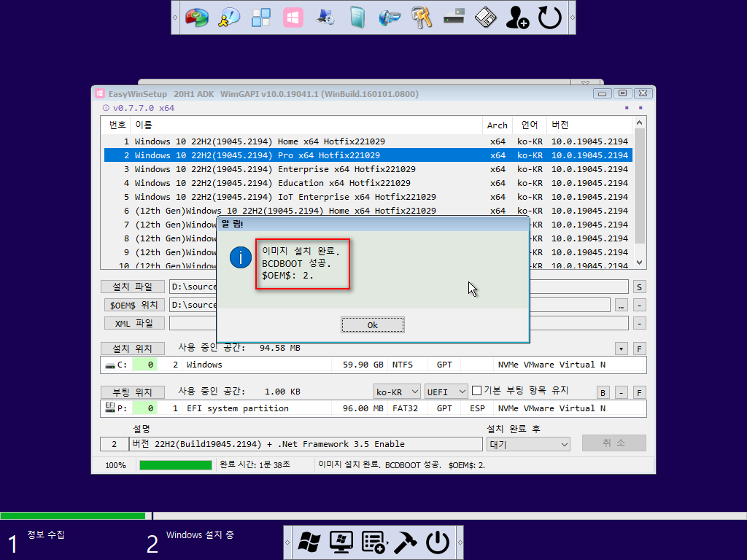Click the 부팅 위치 button
The width and height of the screenshot is (747, 560).
[x=133, y=392]
